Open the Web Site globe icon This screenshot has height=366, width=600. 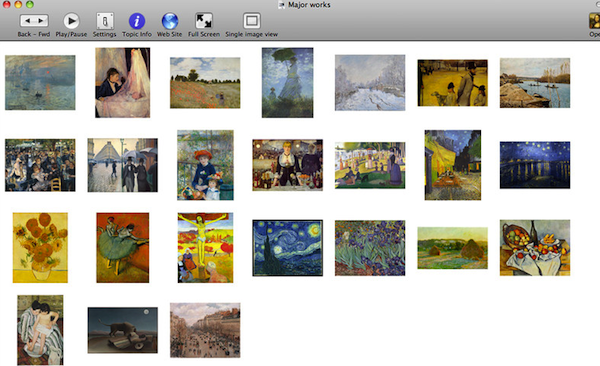[x=170, y=21]
